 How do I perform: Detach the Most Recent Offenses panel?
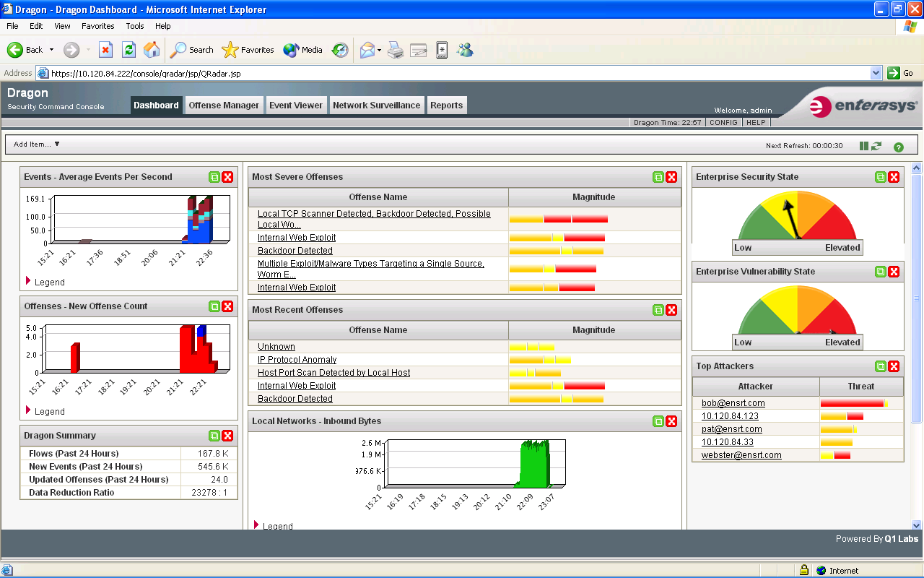click(658, 310)
